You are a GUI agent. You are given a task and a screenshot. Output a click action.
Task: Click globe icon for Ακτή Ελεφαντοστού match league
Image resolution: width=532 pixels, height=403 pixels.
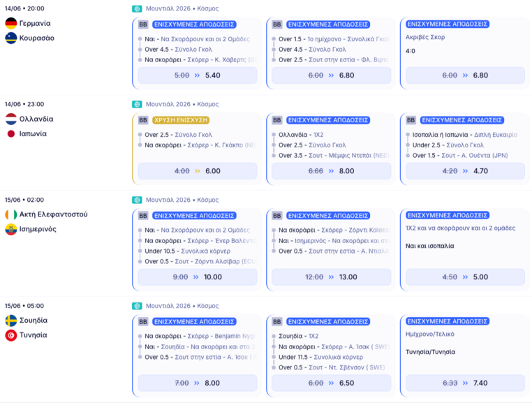pos(137,200)
